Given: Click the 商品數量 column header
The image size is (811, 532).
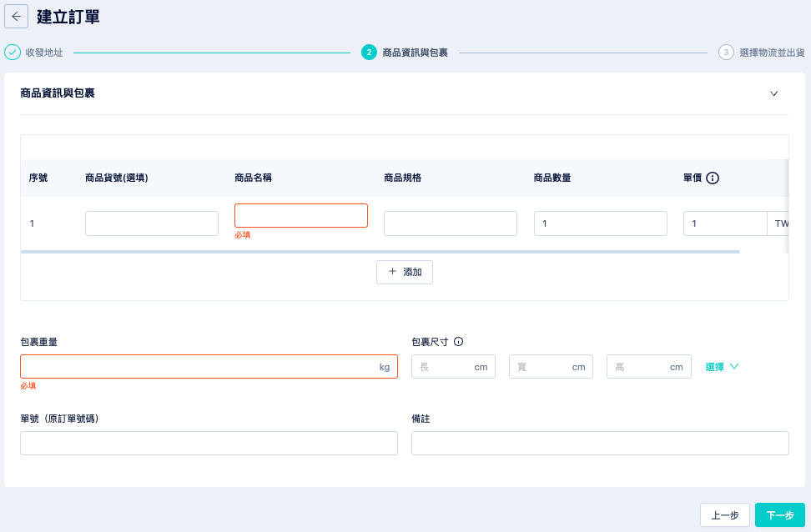Looking at the screenshot, I should click(x=552, y=178).
